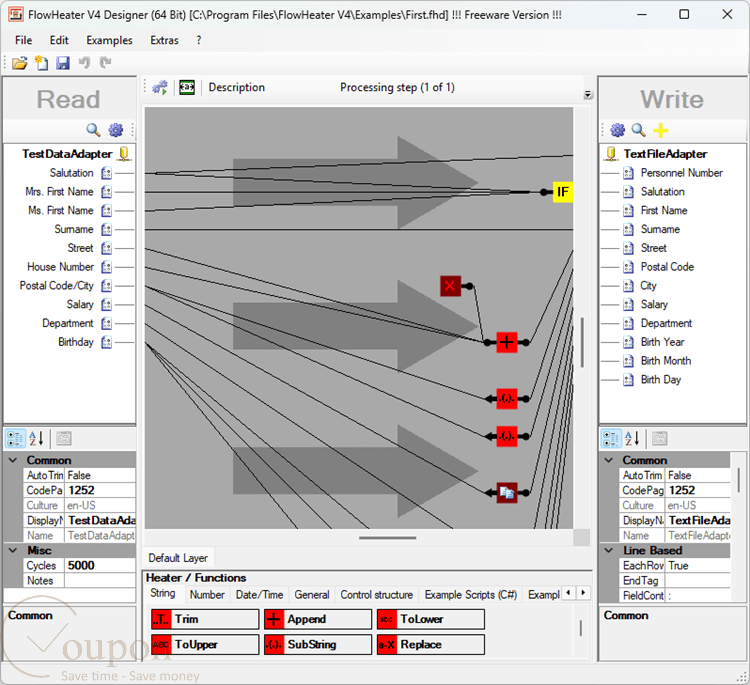Screen dimensions: 750x685
Task: Click the TestDataAdapter pin icon
Action: [x=124, y=154]
